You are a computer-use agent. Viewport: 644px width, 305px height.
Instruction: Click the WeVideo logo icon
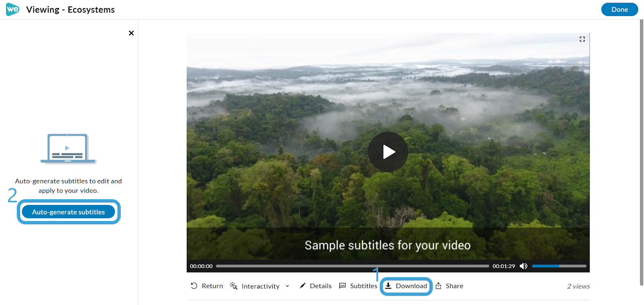point(12,9)
